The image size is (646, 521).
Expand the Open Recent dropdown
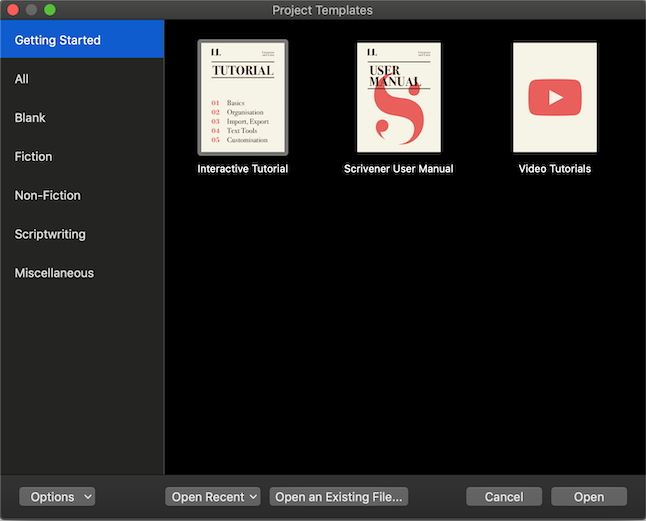pyautogui.click(x=213, y=497)
